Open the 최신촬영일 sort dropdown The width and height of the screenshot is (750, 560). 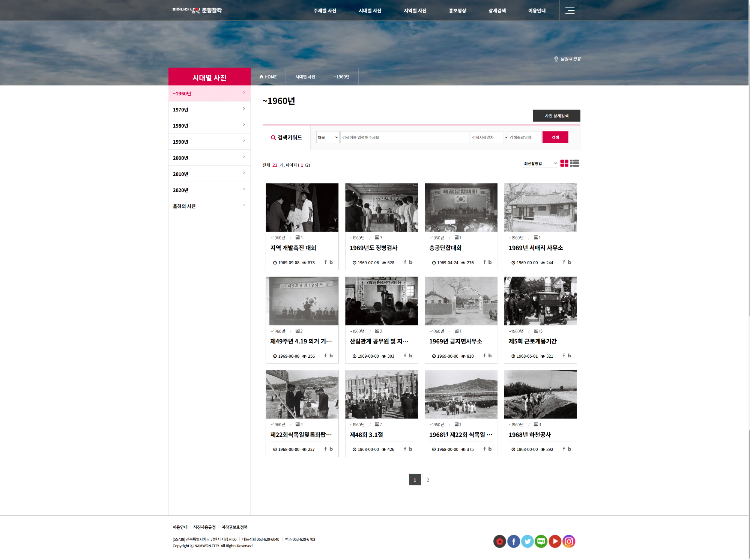pos(540,163)
